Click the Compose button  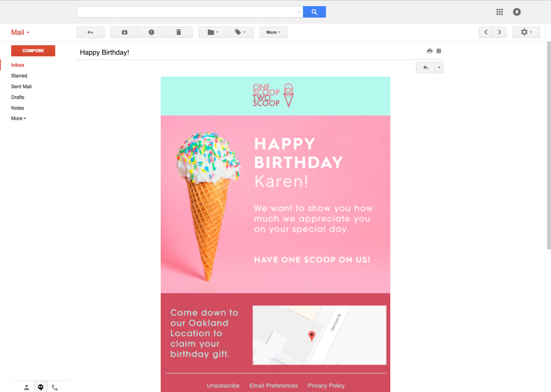point(33,51)
